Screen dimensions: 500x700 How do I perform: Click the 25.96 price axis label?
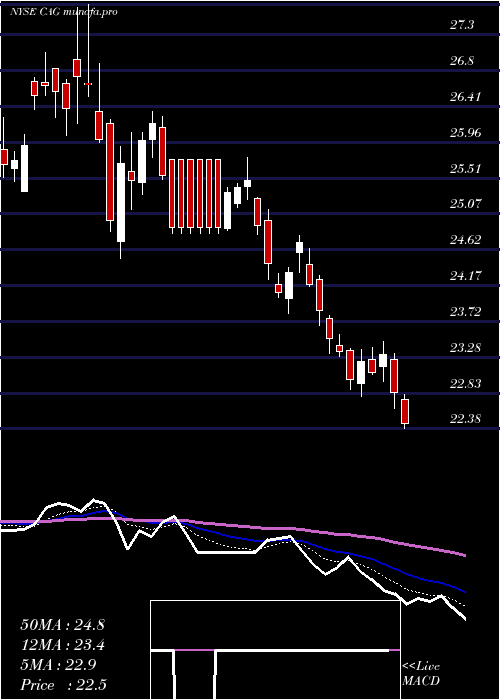[x=465, y=133]
